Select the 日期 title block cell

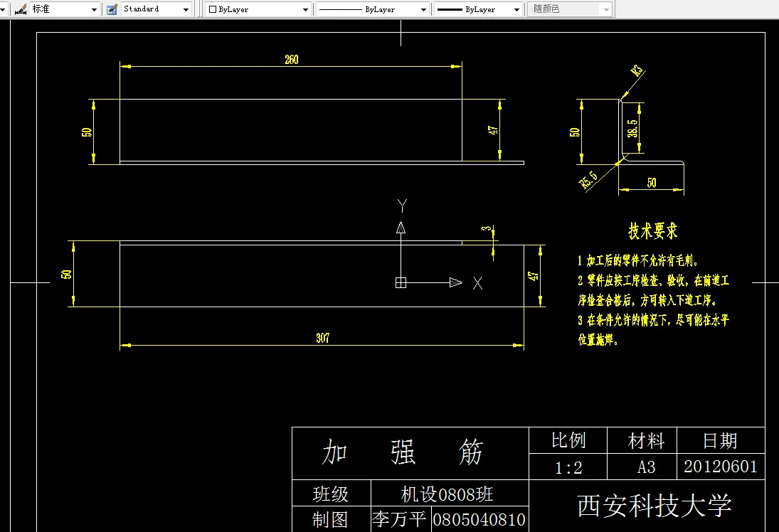point(721,440)
